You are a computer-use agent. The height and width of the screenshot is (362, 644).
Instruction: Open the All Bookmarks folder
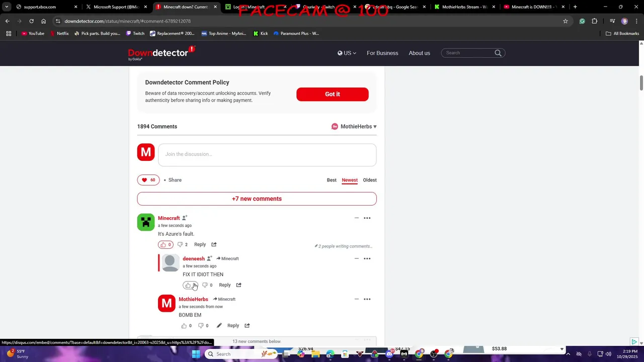tap(622, 34)
